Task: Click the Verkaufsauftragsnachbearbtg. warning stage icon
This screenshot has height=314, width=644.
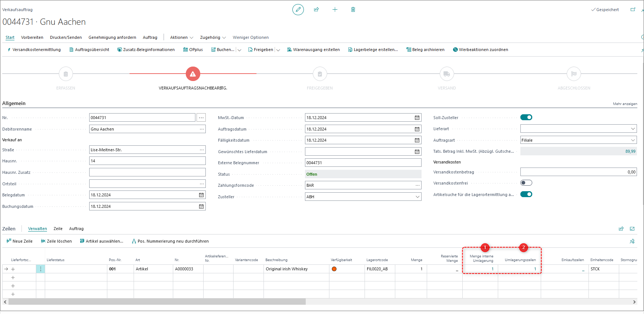Action: coord(193,74)
